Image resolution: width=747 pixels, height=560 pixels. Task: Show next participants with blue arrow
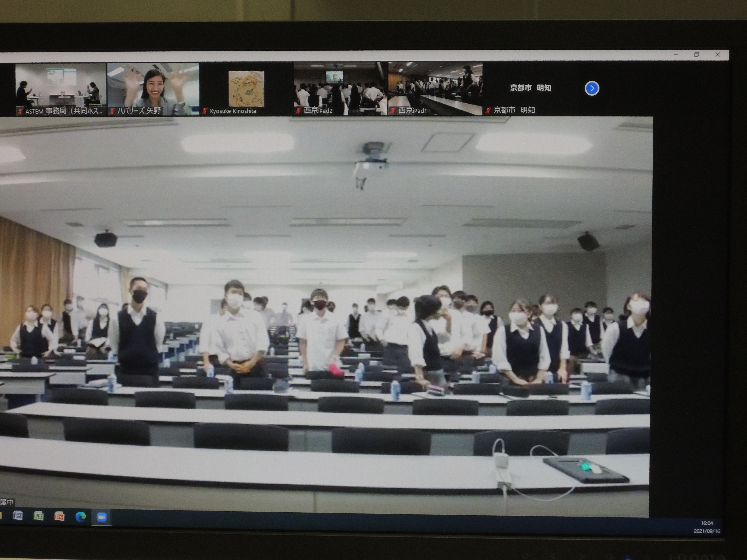click(592, 88)
